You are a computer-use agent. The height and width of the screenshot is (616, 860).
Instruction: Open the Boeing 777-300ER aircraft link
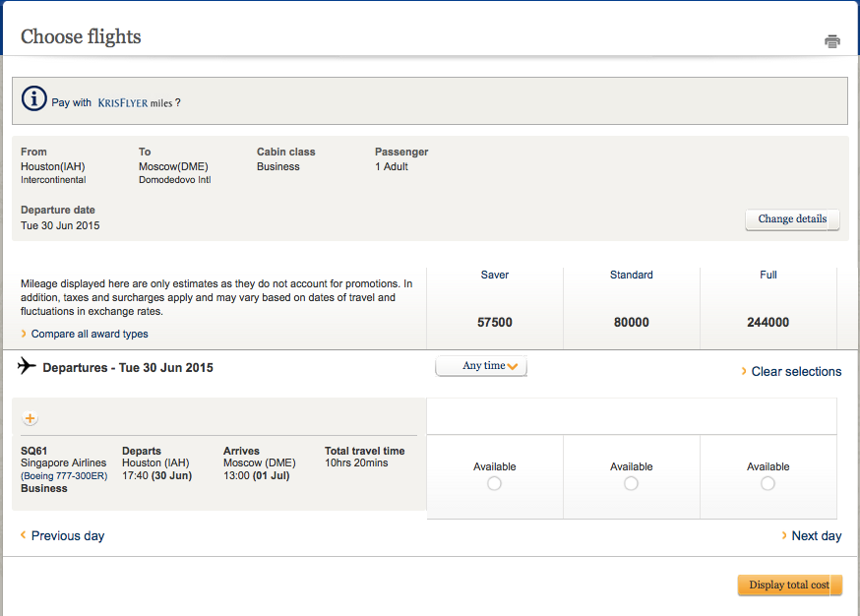(x=64, y=476)
